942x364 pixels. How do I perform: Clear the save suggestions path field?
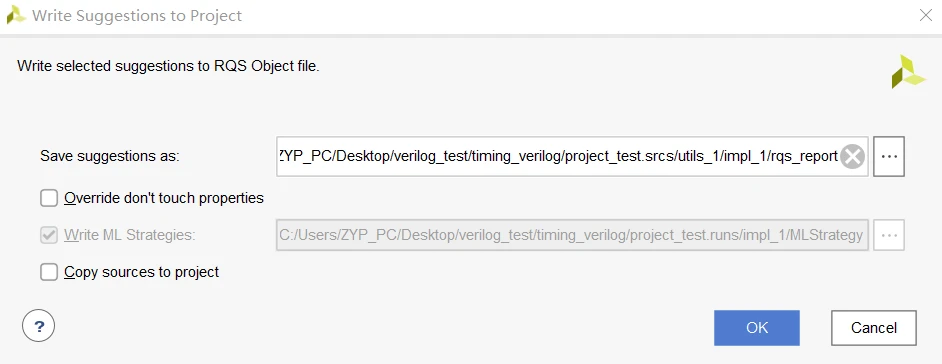click(852, 157)
